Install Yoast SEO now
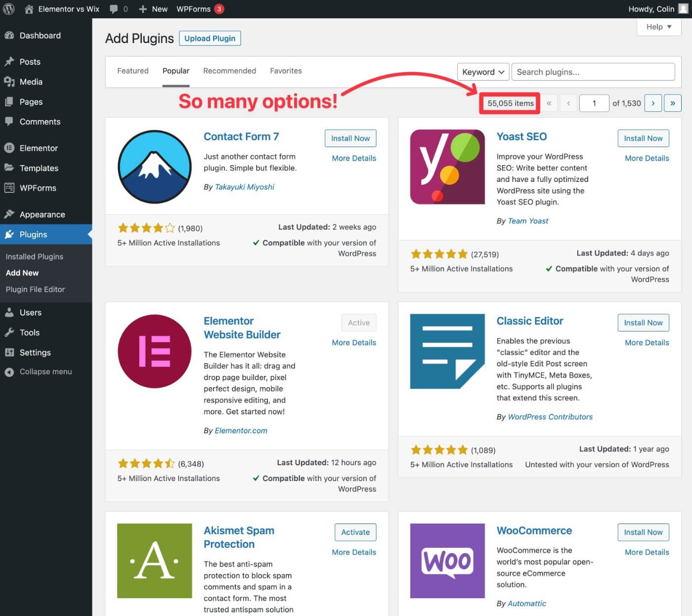Viewport: 692px width, 616px height. pos(643,138)
